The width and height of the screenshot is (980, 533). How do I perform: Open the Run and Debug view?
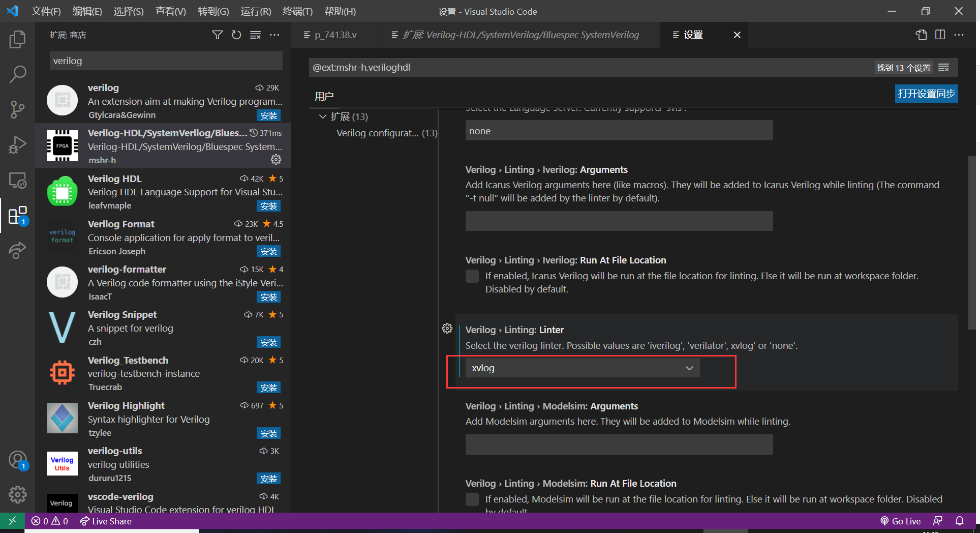click(x=17, y=145)
